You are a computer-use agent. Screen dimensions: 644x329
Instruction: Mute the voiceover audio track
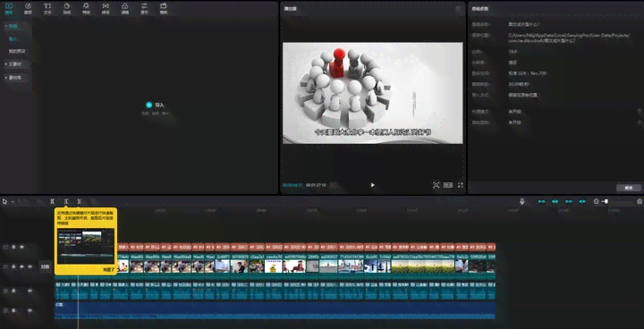(x=30, y=291)
